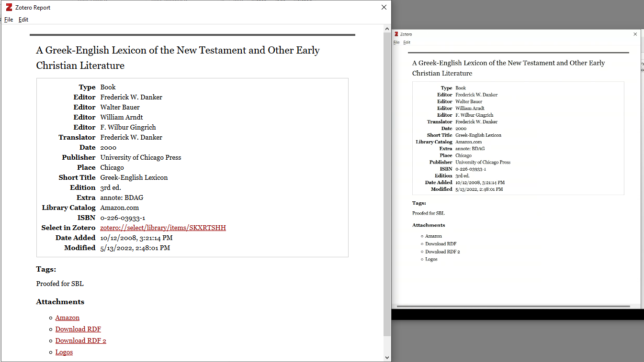Screen dimensions: 644x362
Task: Open the underlined Download RDF 2 link
Action: pyautogui.click(x=80, y=340)
